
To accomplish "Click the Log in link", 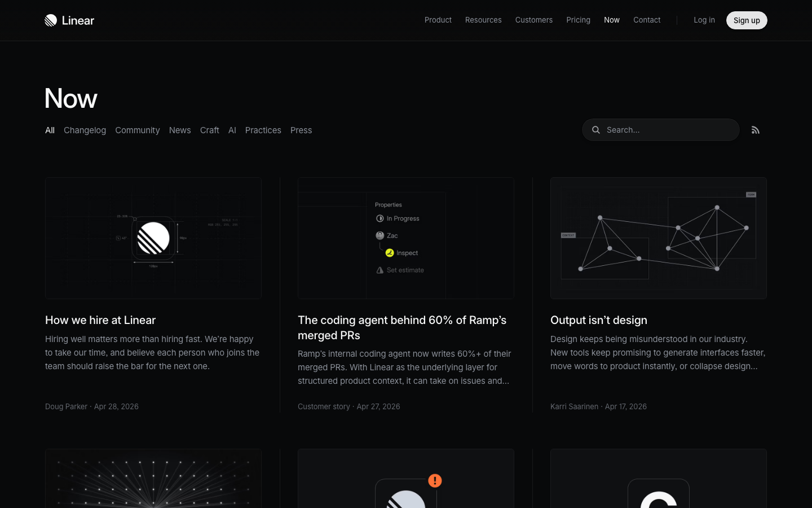I will coord(704,20).
